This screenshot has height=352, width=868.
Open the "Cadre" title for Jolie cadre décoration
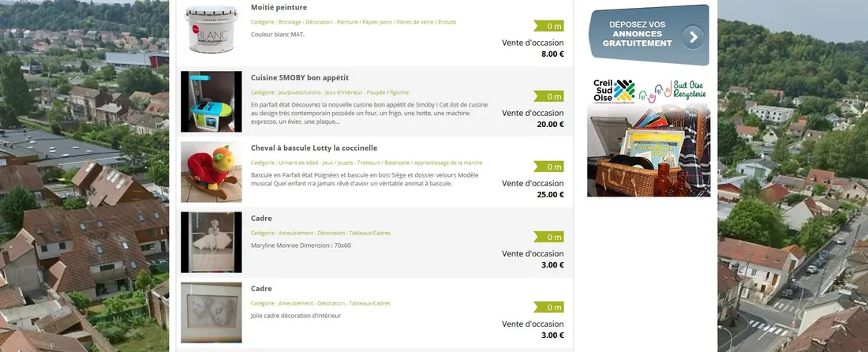click(261, 288)
